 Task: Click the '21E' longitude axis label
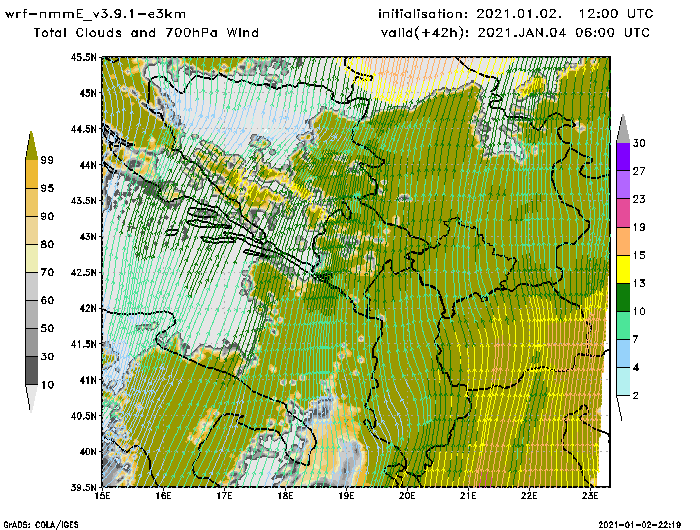(x=468, y=496)
